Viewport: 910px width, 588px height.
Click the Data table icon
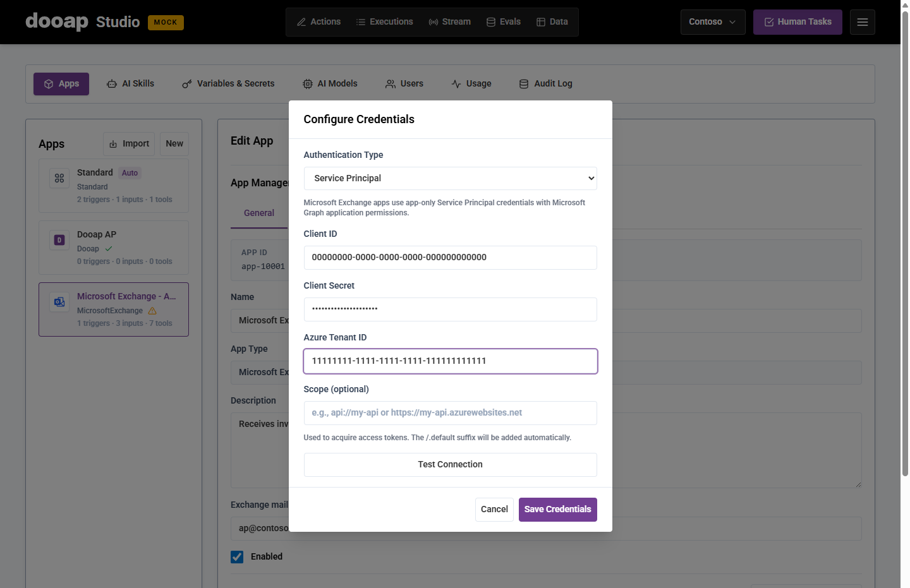tap(541, 22)
